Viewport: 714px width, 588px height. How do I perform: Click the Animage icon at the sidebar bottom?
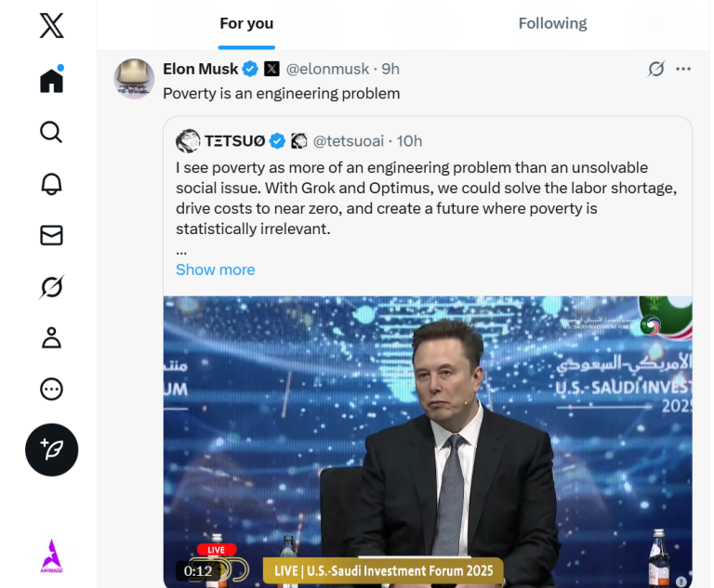[52, 555]
